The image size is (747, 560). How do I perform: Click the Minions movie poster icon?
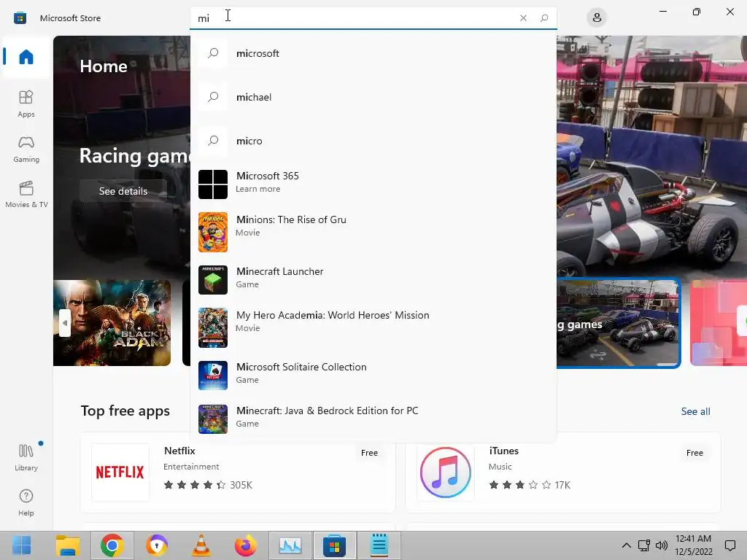point(213,232)
